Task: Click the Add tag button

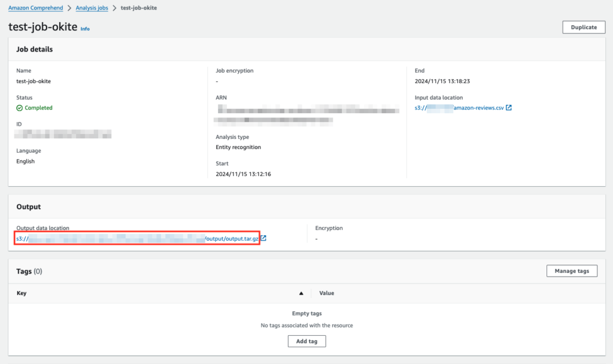Action: (x=306, y=341)
